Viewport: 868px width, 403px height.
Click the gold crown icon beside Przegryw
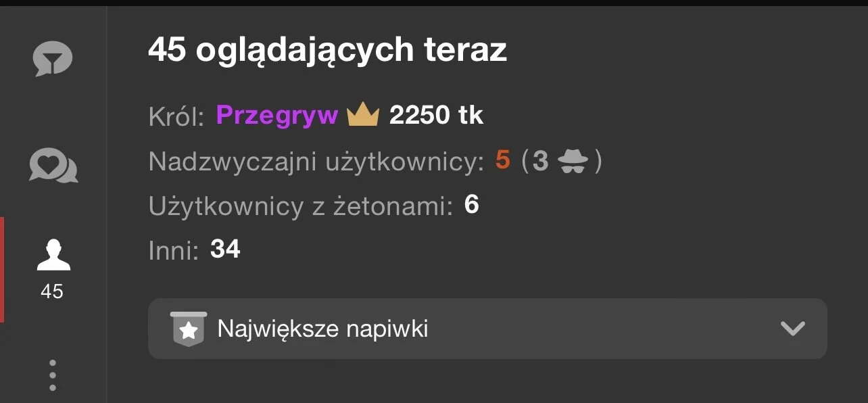pos(363,116)
